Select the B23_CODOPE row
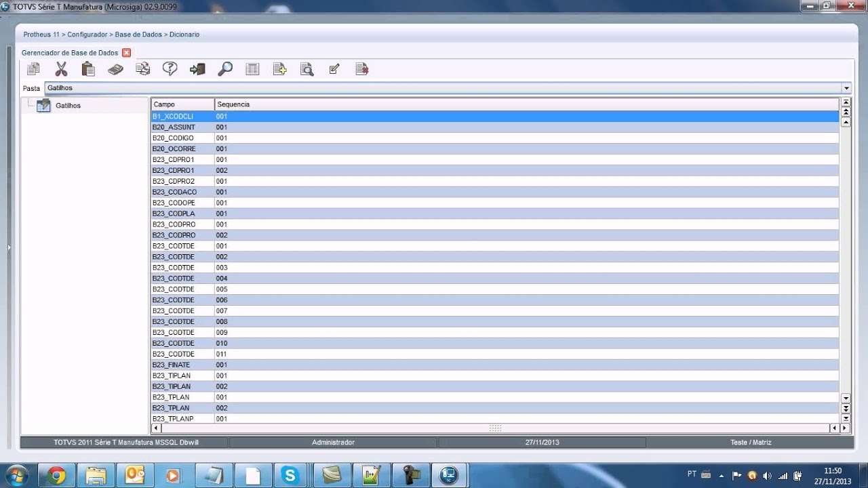Image resolution: width=868 pixels, height=488 pixels. tap(495, 203)
